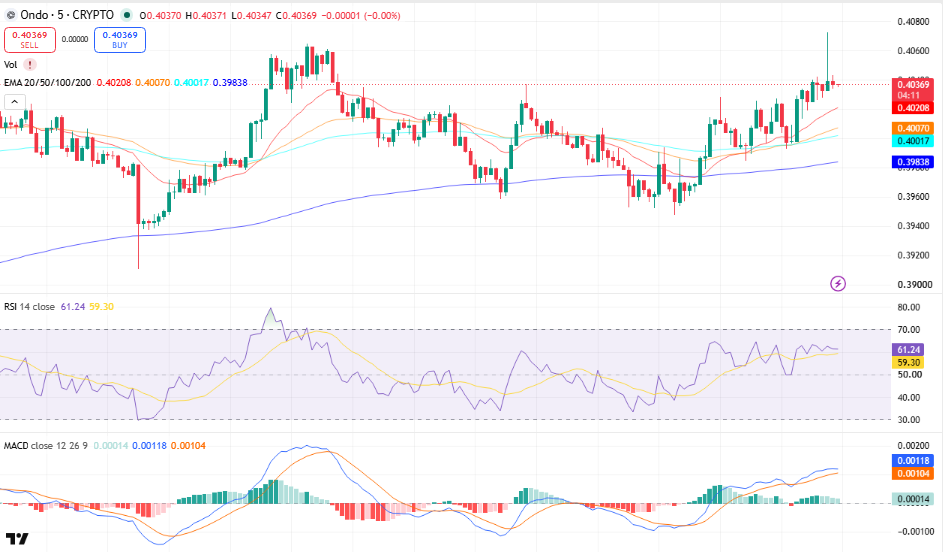The width and height of the screenshot is (943, 552).
Task: Select the EMA 20/50/100/200 indicator label
Action: click(x=48, y=82)
